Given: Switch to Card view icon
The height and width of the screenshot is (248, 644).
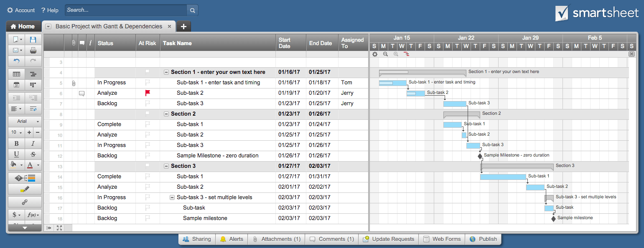Looking at the screenshot, I should pyautogui.click(x=33, y=85).
